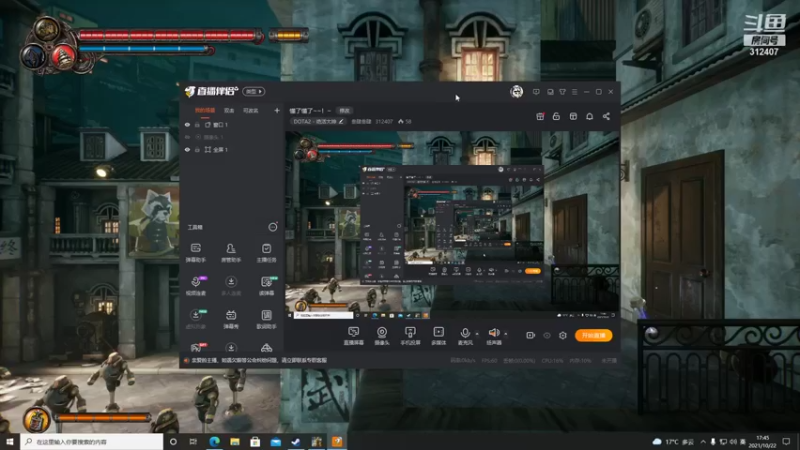Click the live preview canvas

(x=452, y=225)
